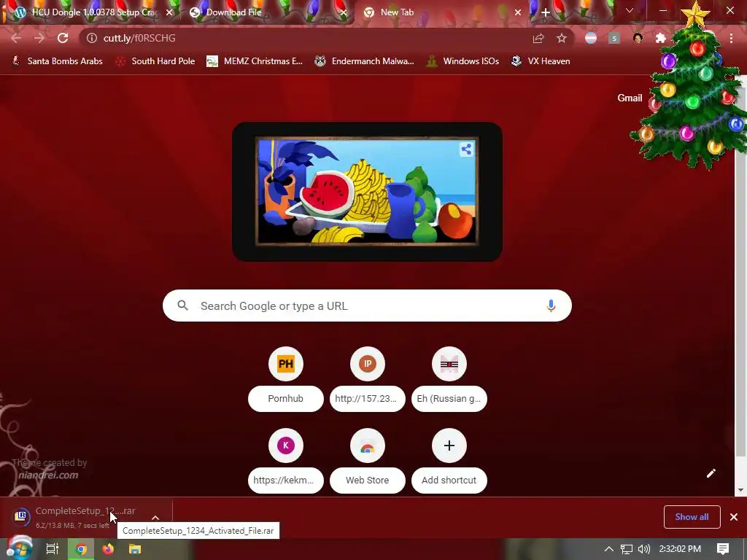
Task: Click the Google Doodle painting
Action: tap(367, 192)
